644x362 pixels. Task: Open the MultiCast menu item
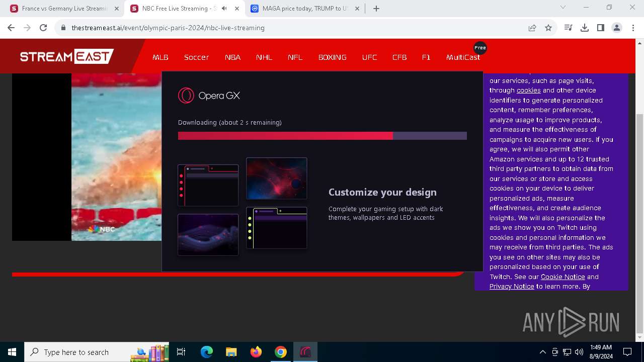[463, 57]
